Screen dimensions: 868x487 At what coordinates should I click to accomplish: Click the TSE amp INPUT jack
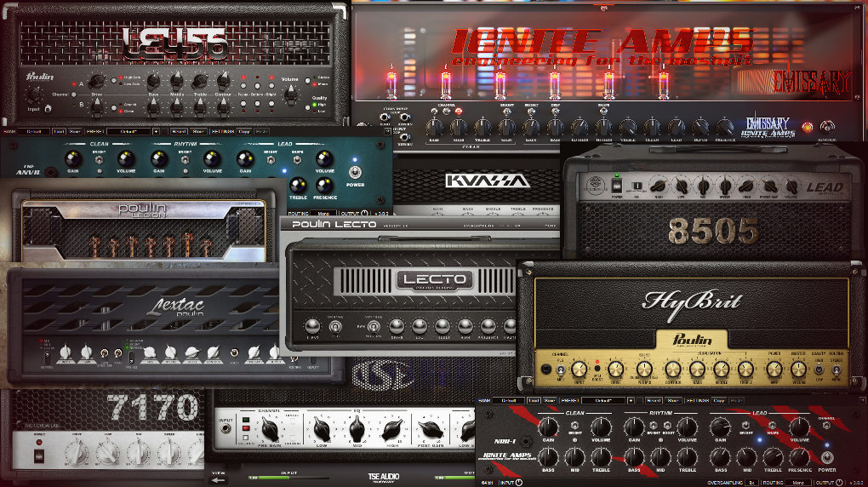coord(226,428)
